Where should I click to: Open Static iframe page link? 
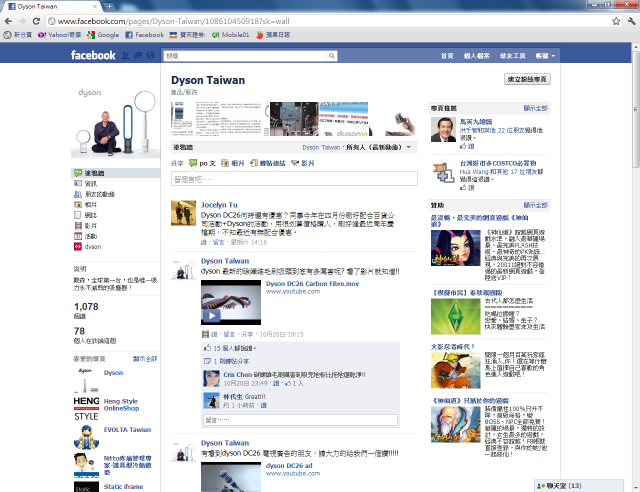[x=123, y=487]
